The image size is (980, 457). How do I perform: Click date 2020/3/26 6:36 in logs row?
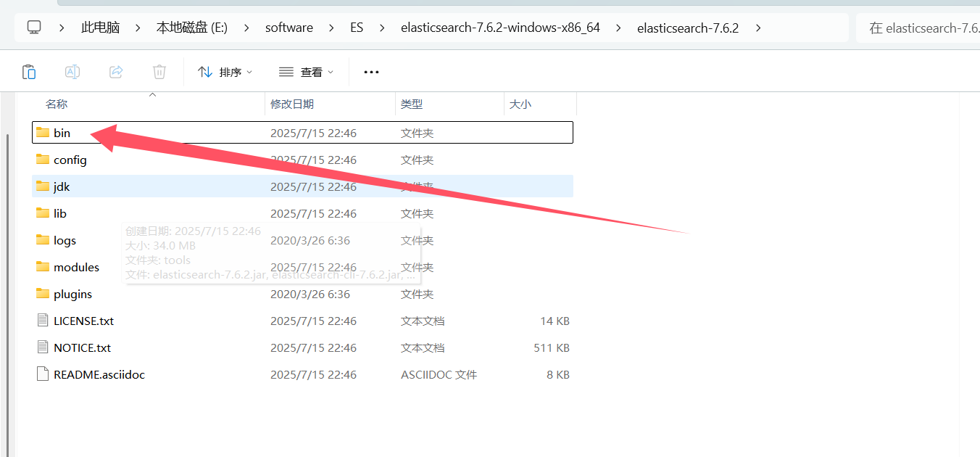pyautogui.click(x=310, y=240)
